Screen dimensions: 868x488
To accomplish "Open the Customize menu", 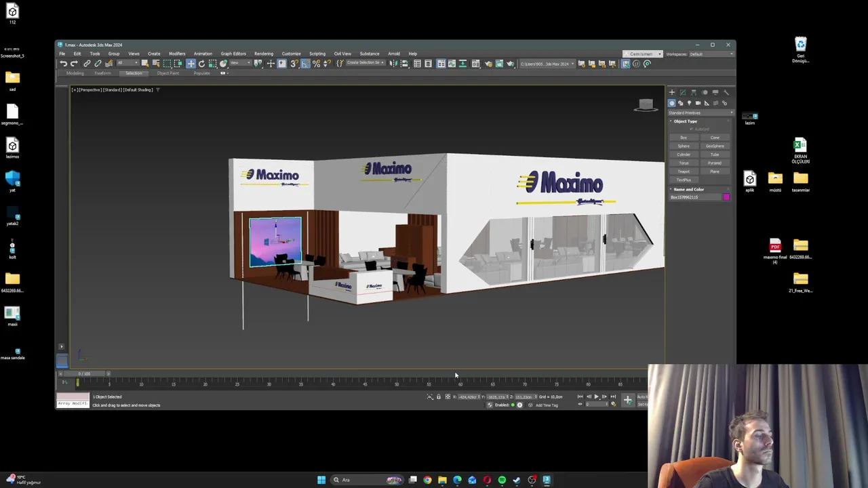I will coord(291,54).
